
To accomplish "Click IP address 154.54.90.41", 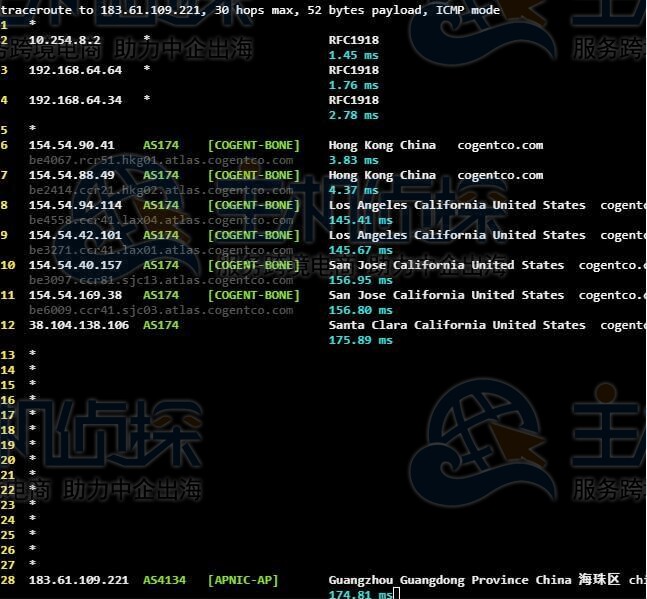I will click(x=71, y=145).
